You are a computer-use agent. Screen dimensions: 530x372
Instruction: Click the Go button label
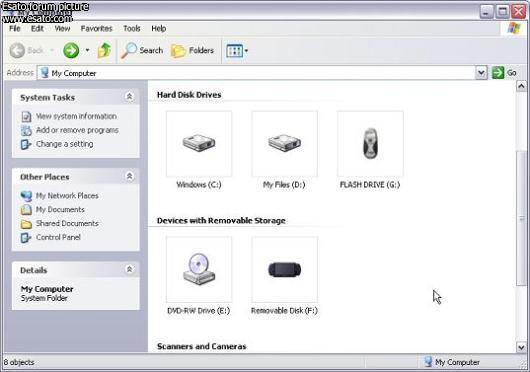(x=511, y=73)
